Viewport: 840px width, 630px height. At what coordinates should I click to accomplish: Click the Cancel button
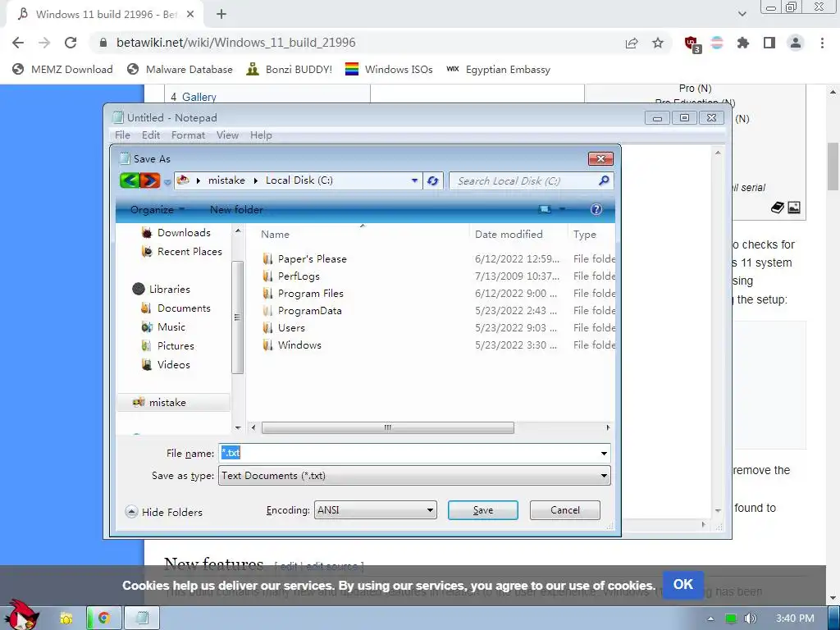[x=564, y=510]
